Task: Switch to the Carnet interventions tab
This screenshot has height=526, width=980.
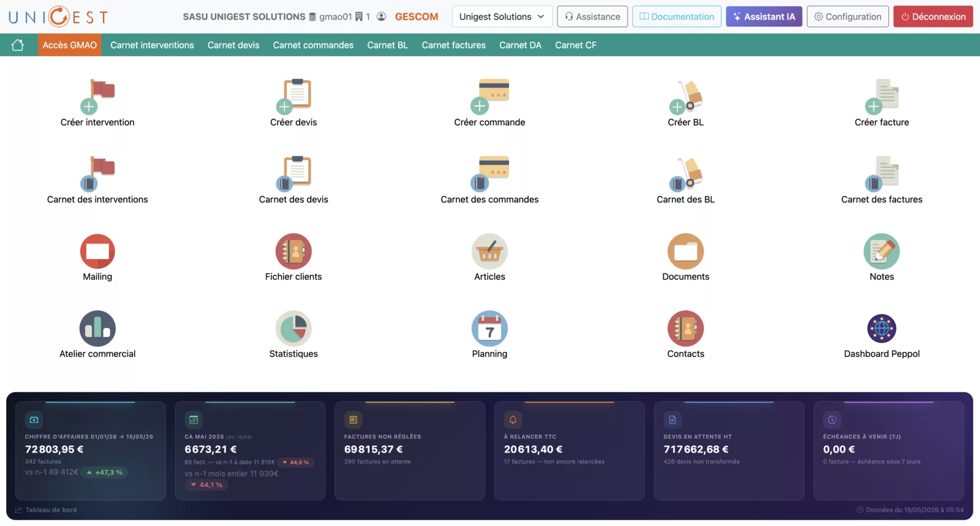Action: (152, 45)
